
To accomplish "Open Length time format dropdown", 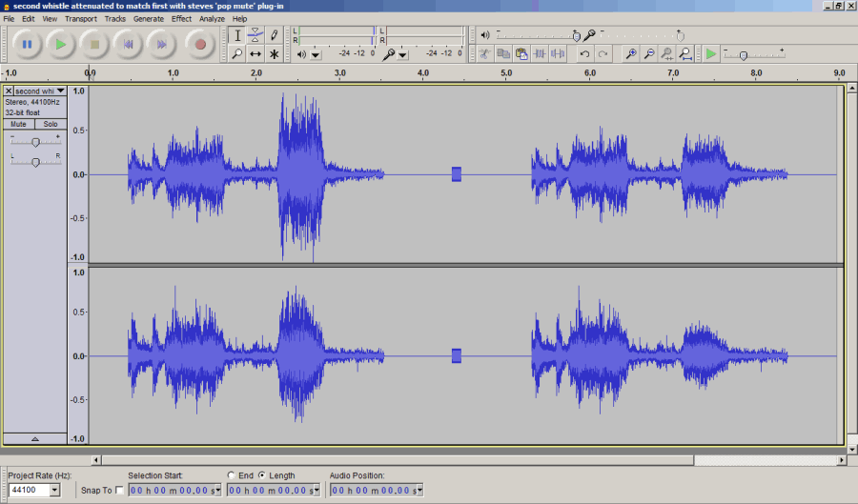I will [317, 491].
